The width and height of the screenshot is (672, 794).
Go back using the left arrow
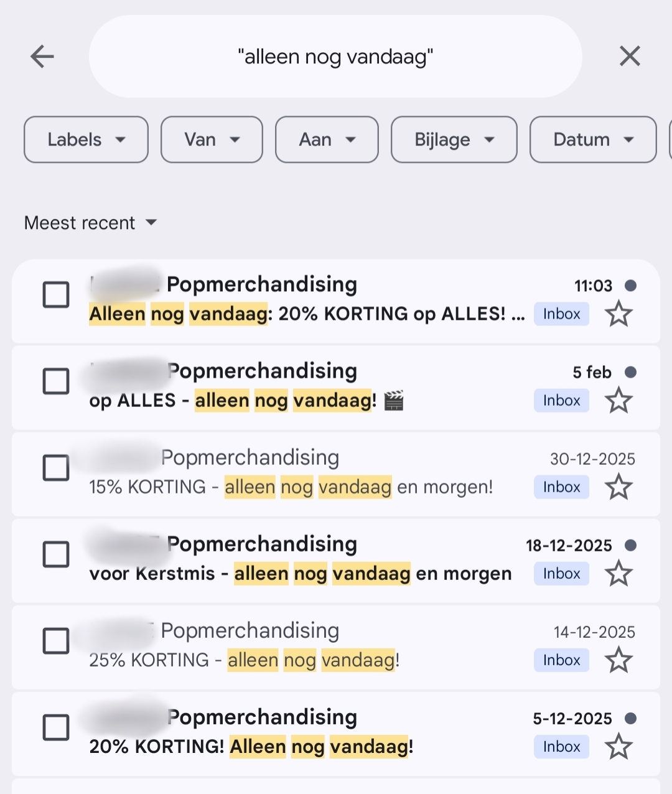[x=42, y=57]
